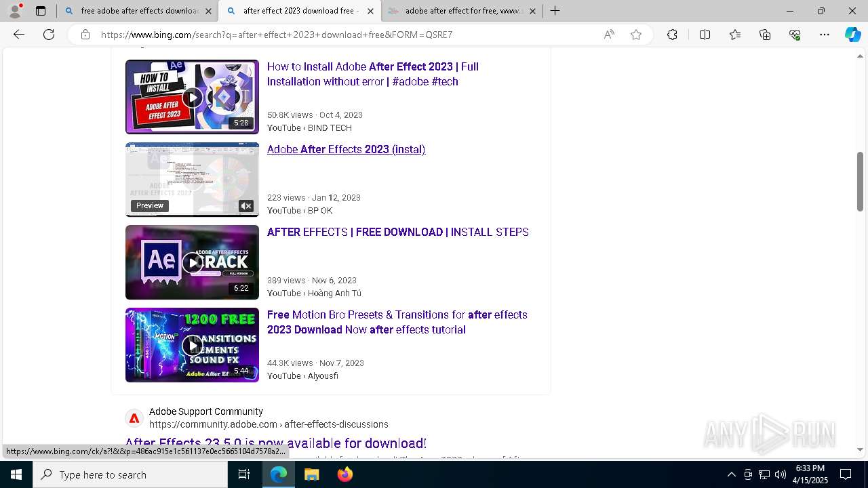Image resolution: width=868 pixels, height=488 pixels.
Task: Open the Collections icon
Action: (765, 35)
